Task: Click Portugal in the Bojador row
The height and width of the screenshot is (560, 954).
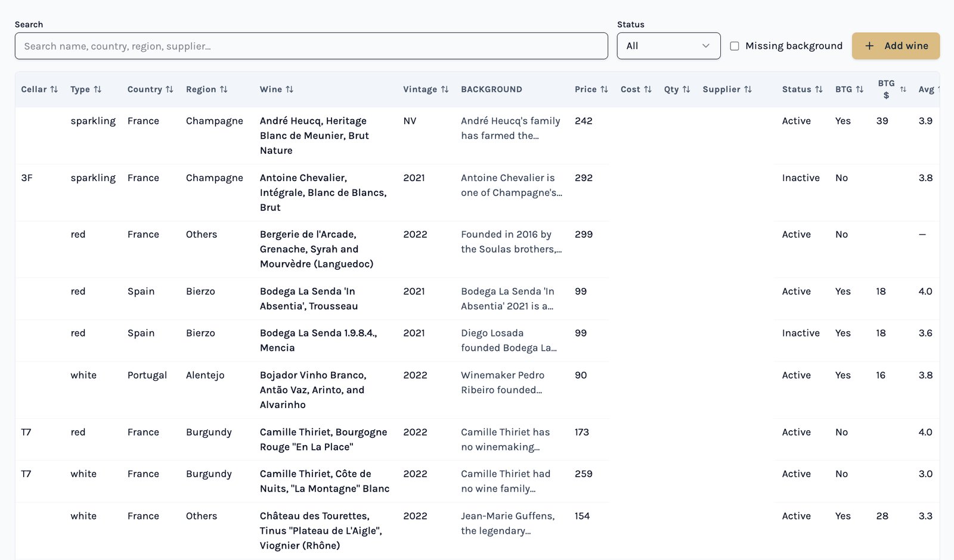Action: [147, 375]
